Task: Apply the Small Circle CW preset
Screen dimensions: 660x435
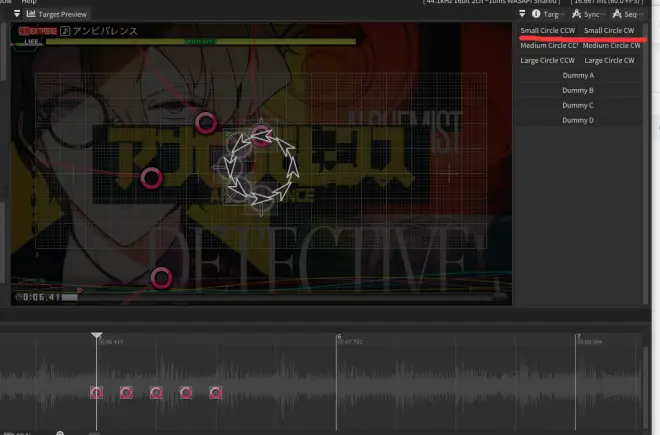Action: pos(609,30)
